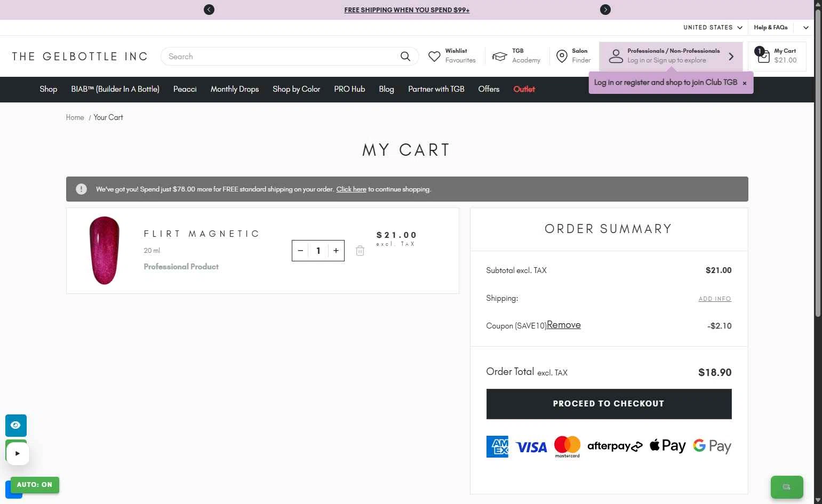Click the alert icon in shipping notice
822x504 pixels.
coord(81,189)
